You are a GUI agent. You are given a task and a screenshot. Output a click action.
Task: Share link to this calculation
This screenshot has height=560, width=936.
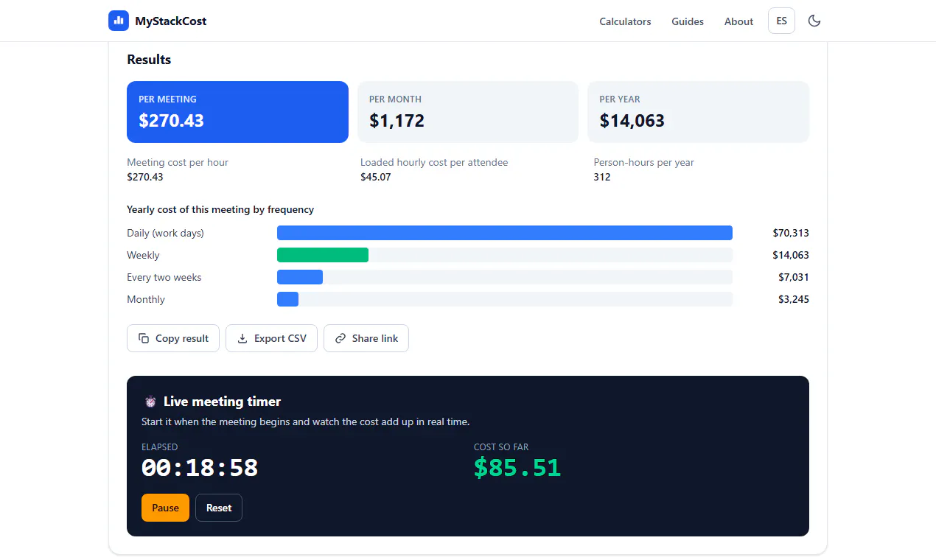[x=366, y=338]
